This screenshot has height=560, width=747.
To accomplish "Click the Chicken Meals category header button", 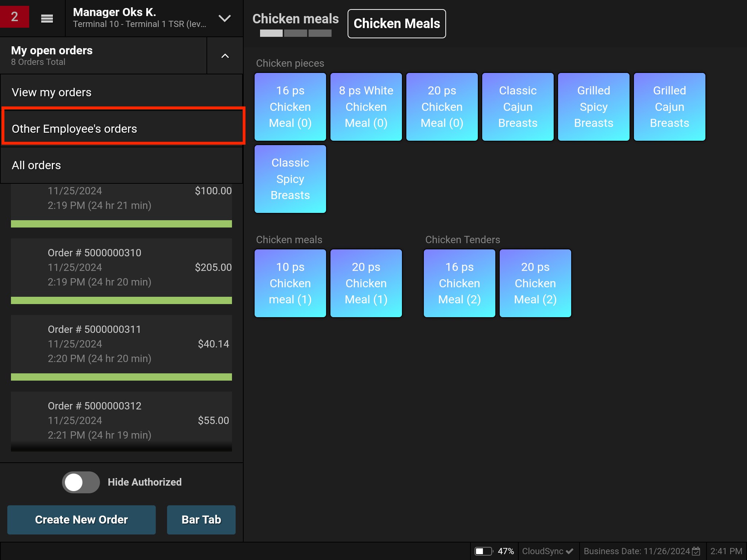I will (396, 23).
